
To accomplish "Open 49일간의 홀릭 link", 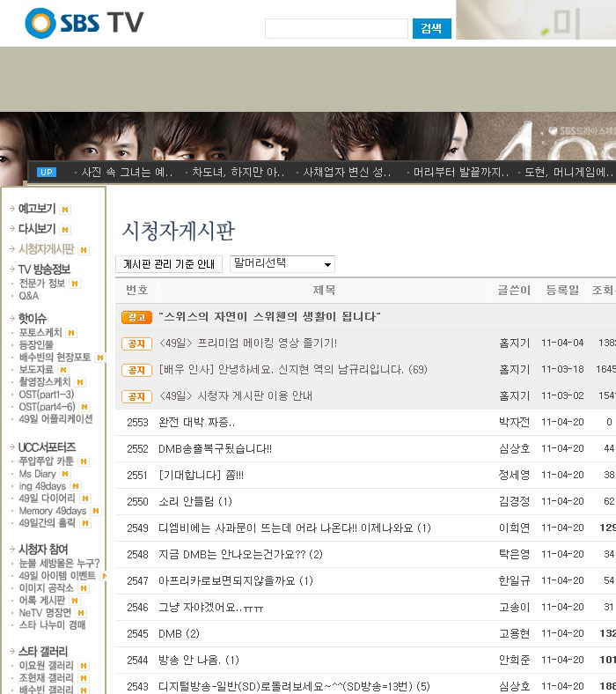I will point(47,523).
